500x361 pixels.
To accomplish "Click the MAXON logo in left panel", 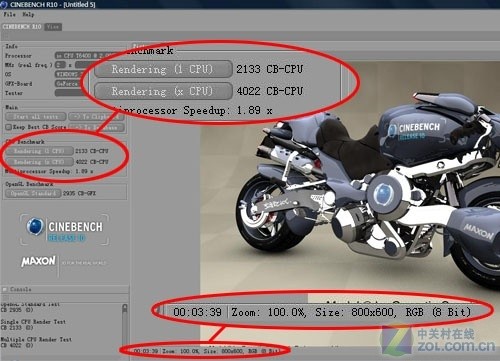I will coord(38,261).
